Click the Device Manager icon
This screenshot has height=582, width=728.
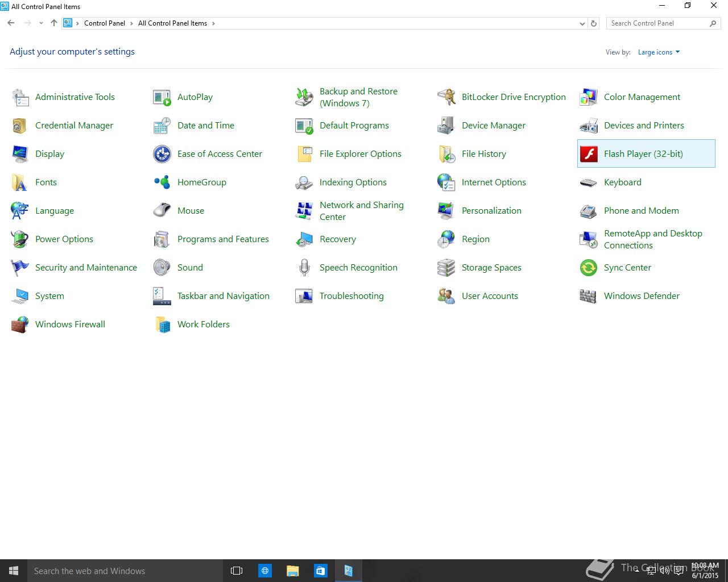point(446,126)
